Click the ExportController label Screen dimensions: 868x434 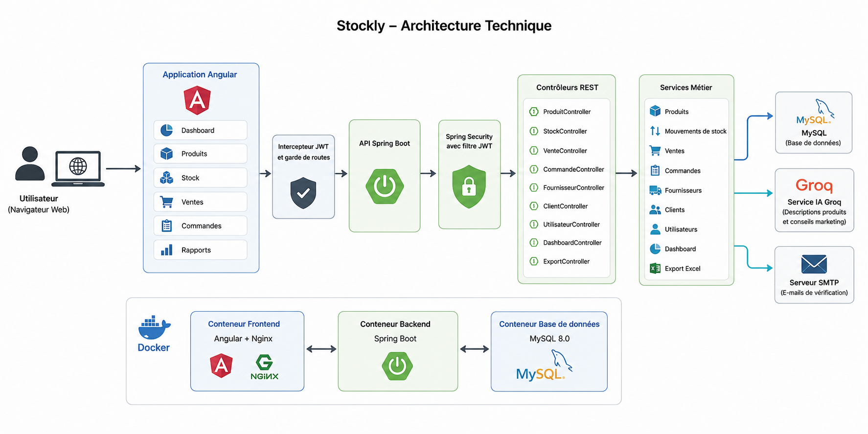click(567, 261)
